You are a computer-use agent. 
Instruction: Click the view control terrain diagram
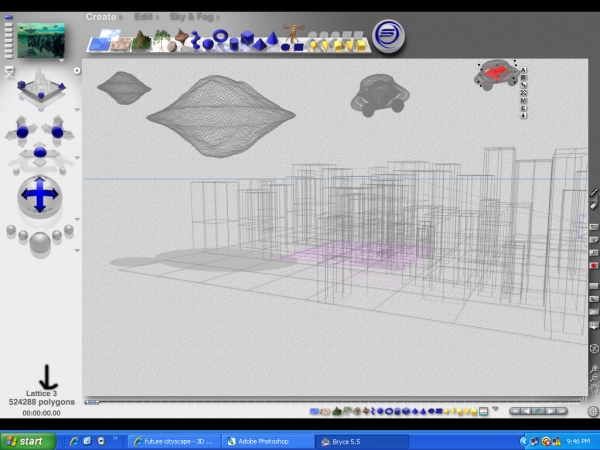[41, 87]
